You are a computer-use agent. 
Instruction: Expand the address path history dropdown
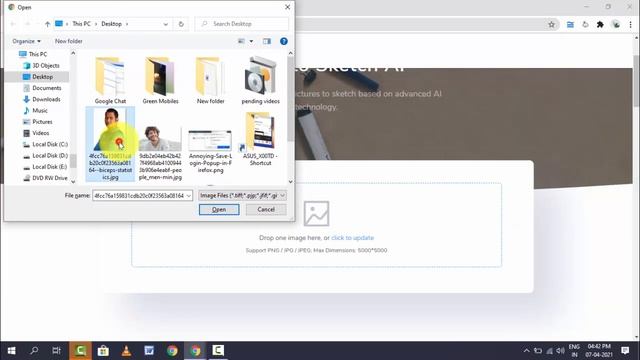165,24
